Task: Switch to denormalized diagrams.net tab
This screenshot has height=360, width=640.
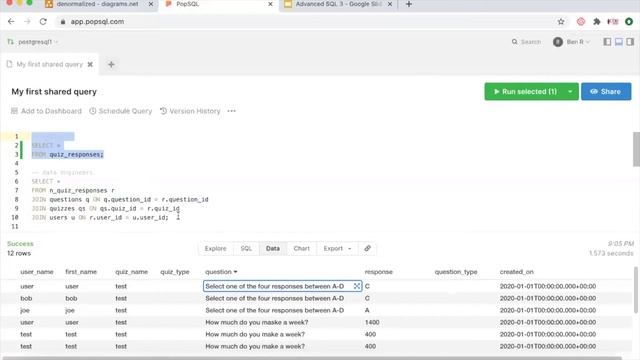Action: point(97,4)
